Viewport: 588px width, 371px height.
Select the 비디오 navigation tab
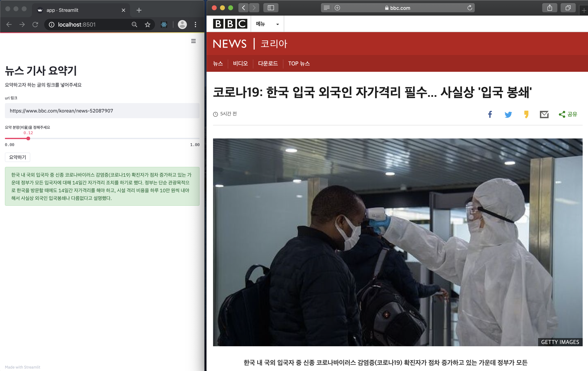pyautogui.click(x=240, y=63)
